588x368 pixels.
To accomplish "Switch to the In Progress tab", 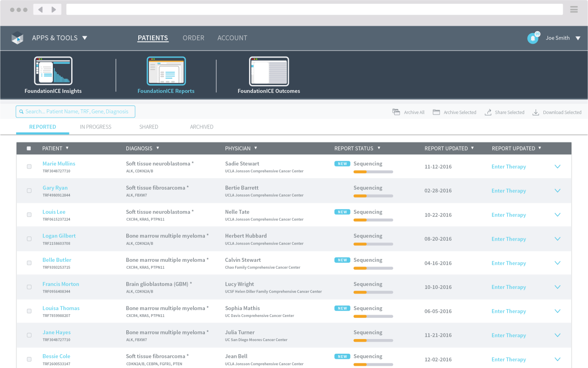I will coord(96,127).
